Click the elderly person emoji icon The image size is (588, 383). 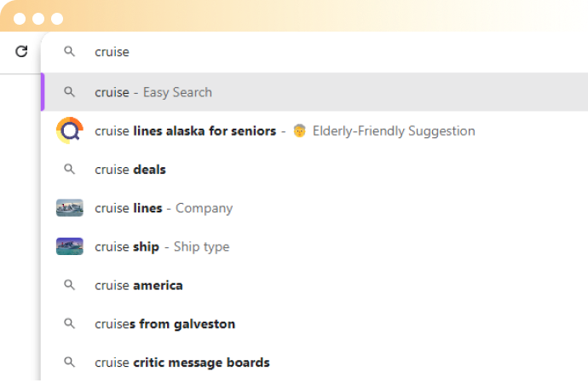click(299, 131)
